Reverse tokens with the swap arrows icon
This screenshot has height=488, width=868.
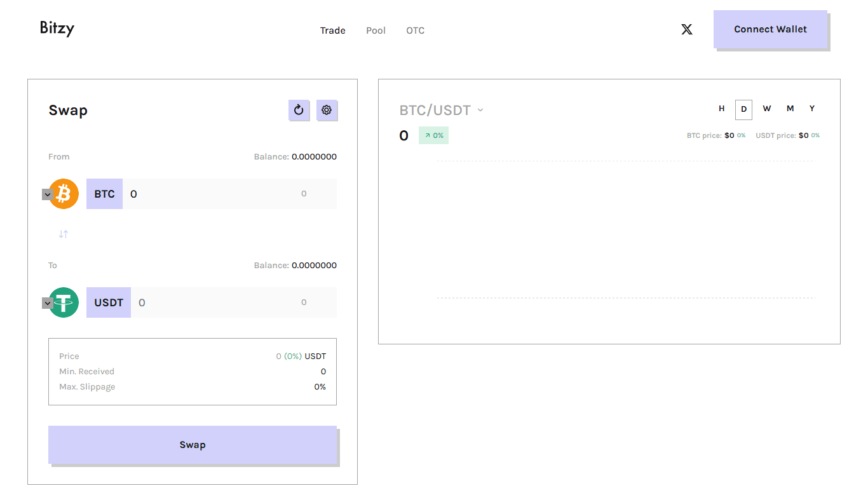pyautogui.click(x=64, y=234)
